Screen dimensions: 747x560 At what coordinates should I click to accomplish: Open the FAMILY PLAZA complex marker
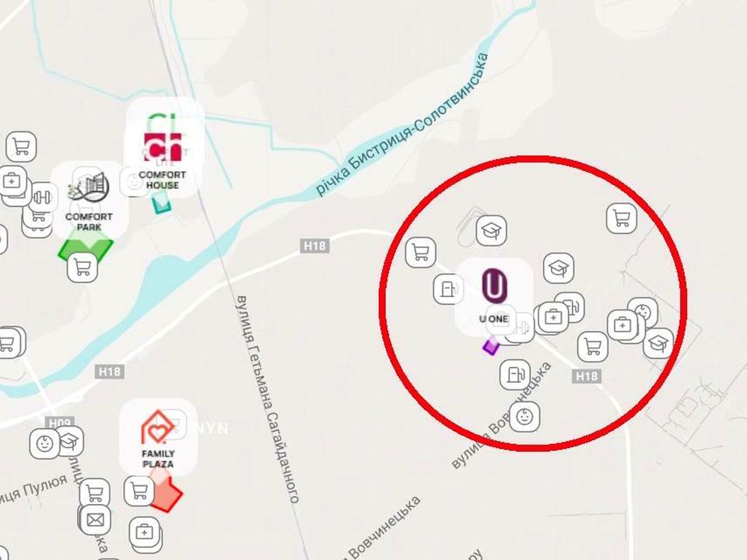pyautogui.click(x=158, y=437)
